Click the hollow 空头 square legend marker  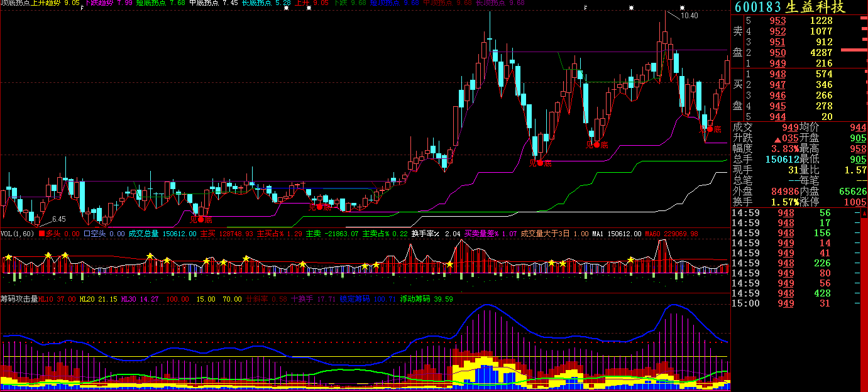click(x=87, y=234)
